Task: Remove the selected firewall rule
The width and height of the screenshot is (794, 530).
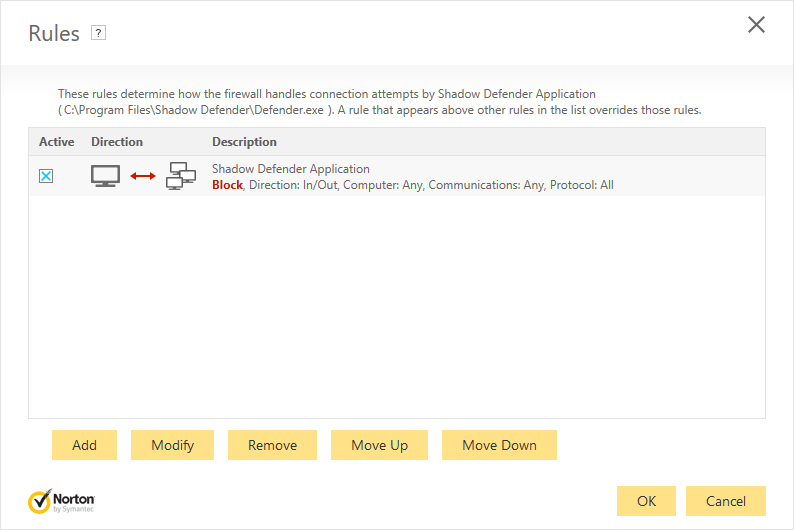Action: tap(272, 445)
